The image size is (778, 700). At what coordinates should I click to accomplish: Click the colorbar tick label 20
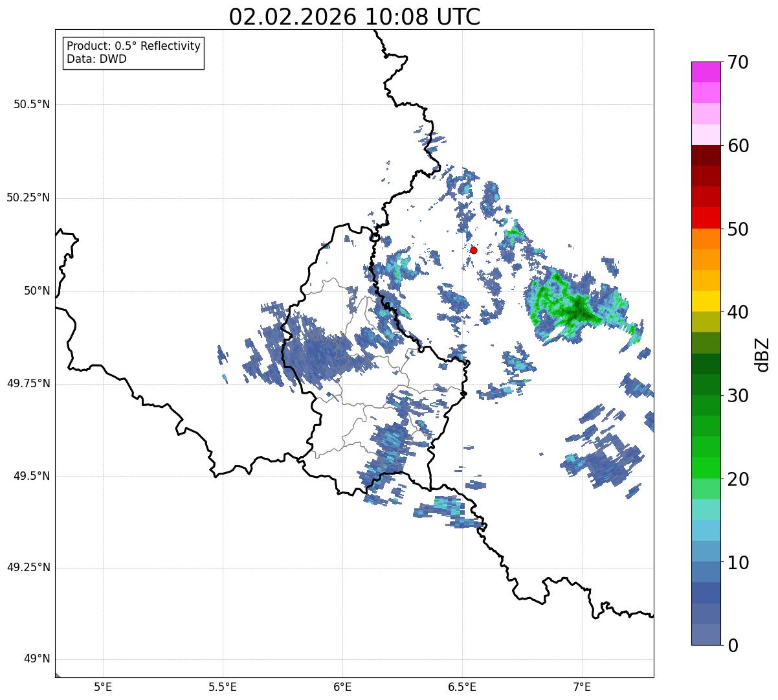(739, 479)
